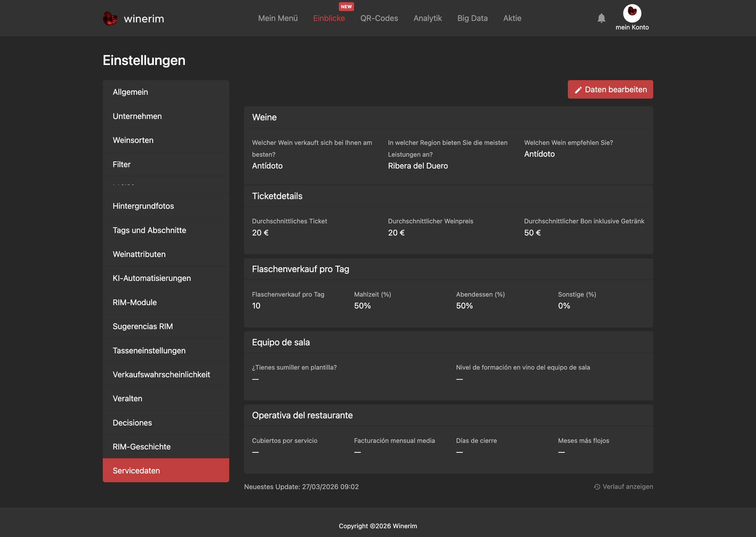756x537 pixels.
Task: Click the Días de cierre label
Action: [x=476, y=441]
